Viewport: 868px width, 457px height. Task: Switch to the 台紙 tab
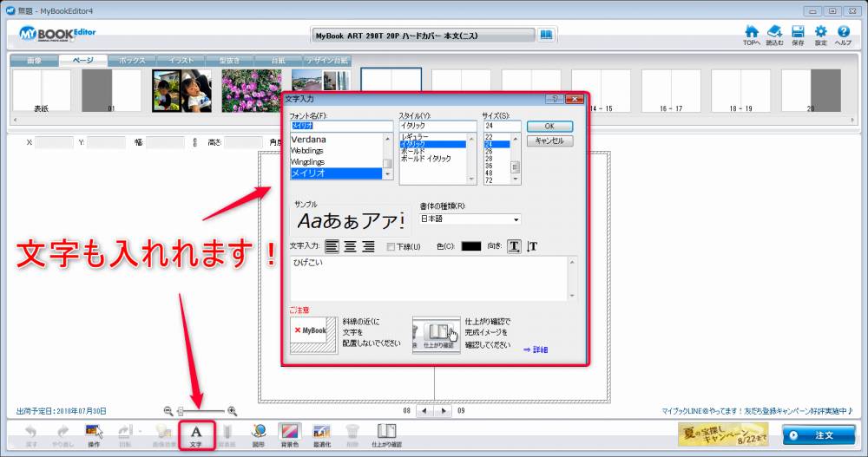278,61
